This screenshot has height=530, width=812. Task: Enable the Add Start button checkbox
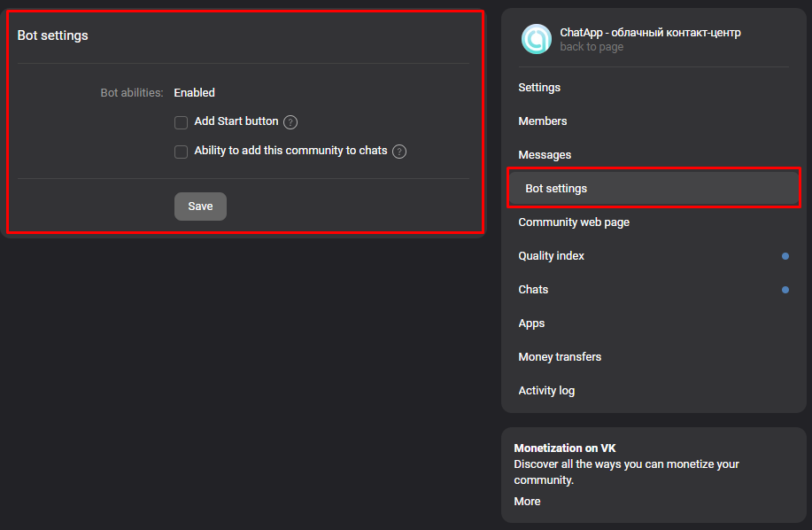click(x=181, y=123)
